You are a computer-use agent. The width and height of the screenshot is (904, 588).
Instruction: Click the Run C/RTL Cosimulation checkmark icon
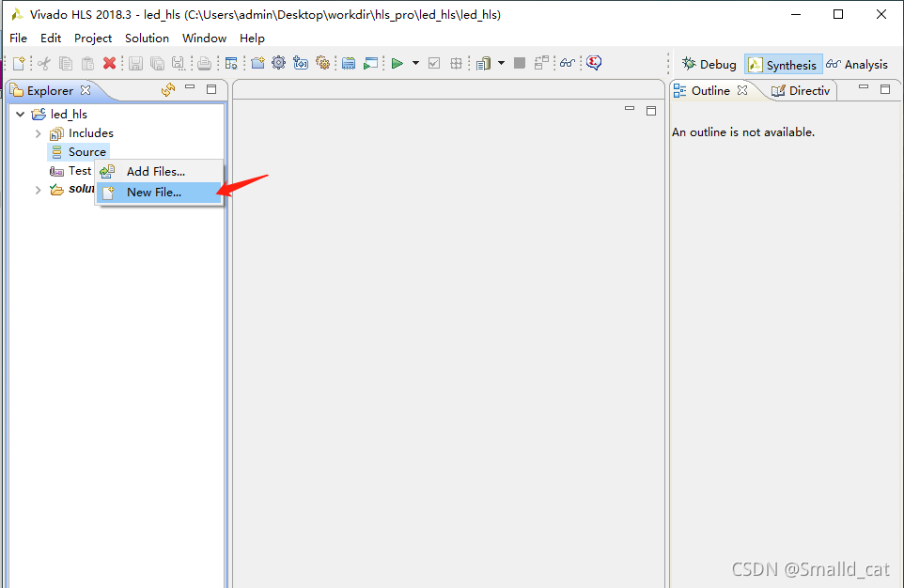point(434,63)
